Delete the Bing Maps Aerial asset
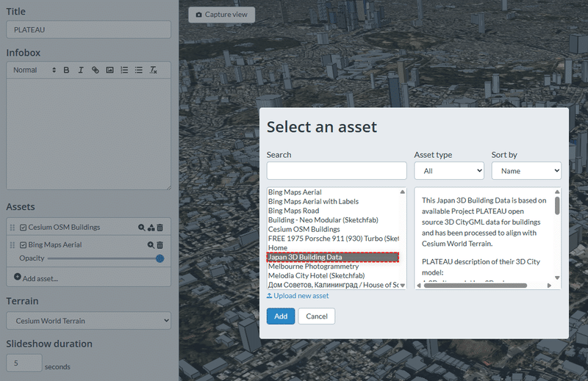 pos(159,245)
